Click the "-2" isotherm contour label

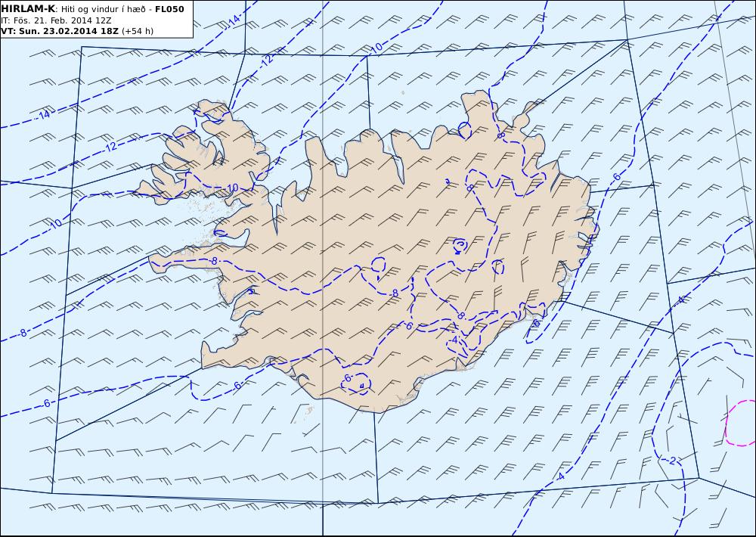click(x=671, y=461)
